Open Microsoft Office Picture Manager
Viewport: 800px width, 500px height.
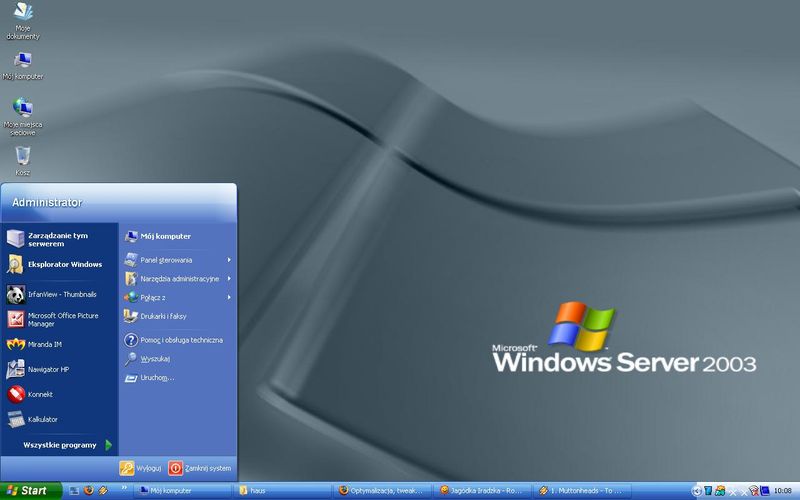(x=59, y=319)
